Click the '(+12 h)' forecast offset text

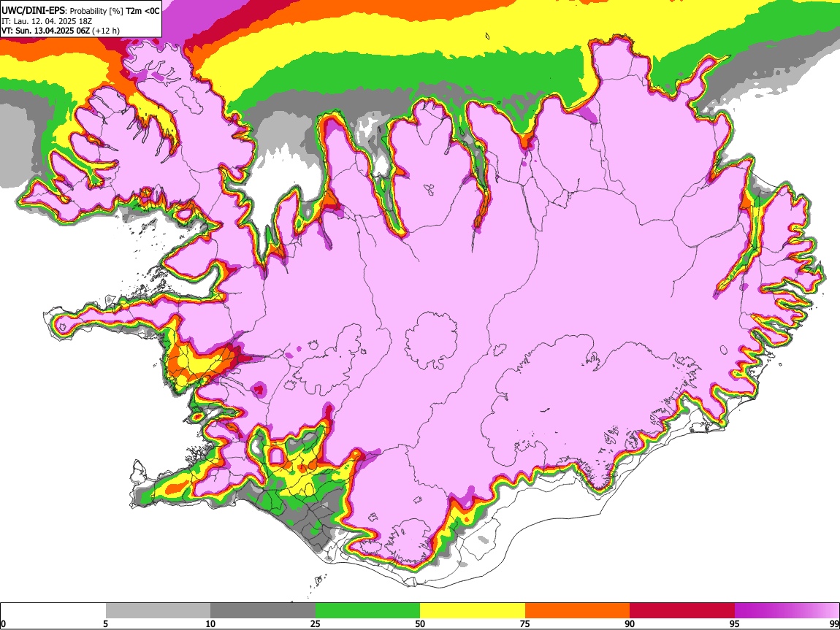tap(106, 31)
